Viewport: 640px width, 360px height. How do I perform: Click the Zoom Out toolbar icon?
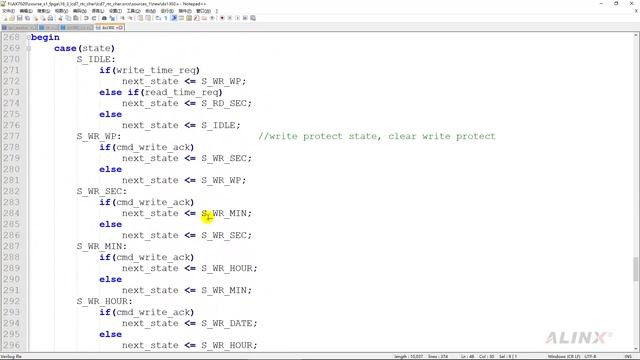click(x=130, y=18)
